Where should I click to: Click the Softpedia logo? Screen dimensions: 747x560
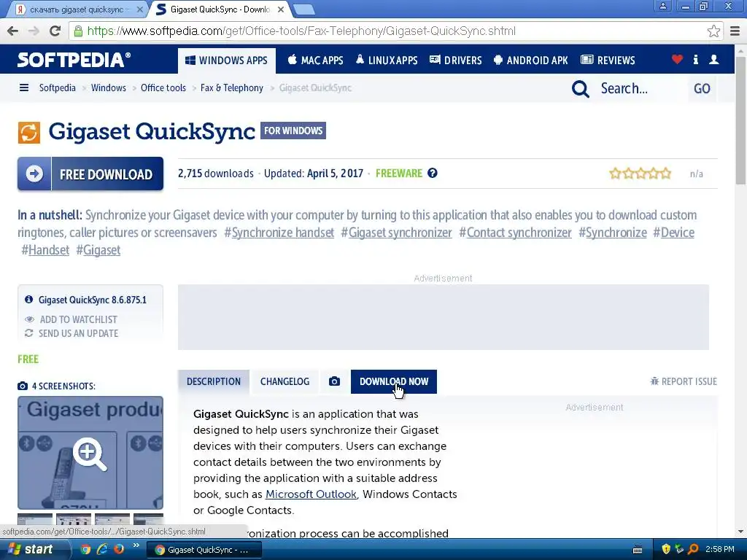pyautogui.click(x=74, y=60)
